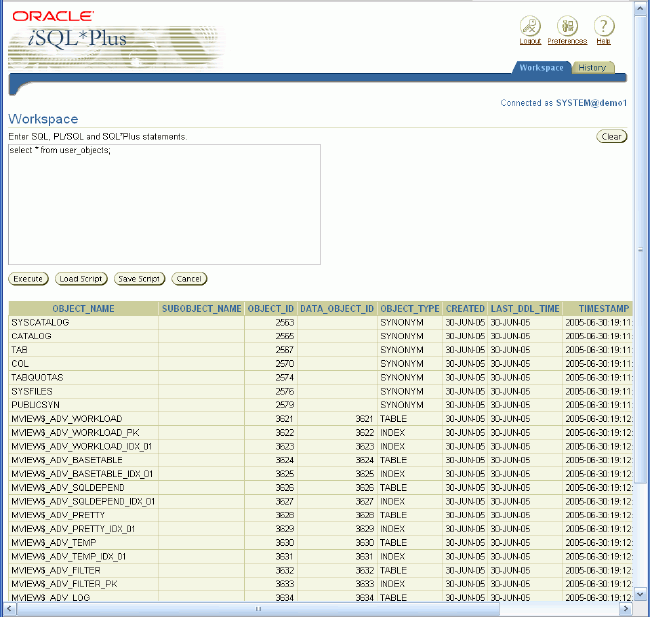Select the Workspace tab
Screen dimensions: 650x617
542,68
